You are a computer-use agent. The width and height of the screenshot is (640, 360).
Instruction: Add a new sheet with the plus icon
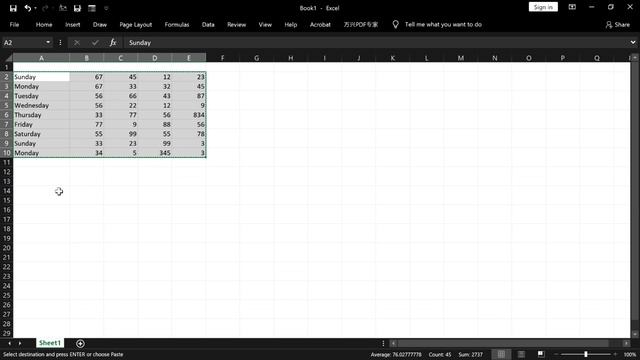(x=80, y=343)
